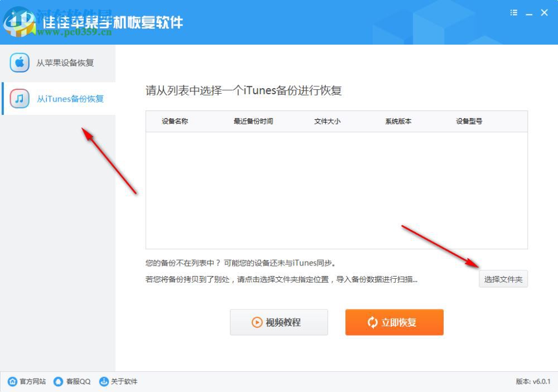The width and height of the screenshot is (558, 392).
Task: Click the music note icon beside 从iTunes备份恢复
Action: pos(19,99)
